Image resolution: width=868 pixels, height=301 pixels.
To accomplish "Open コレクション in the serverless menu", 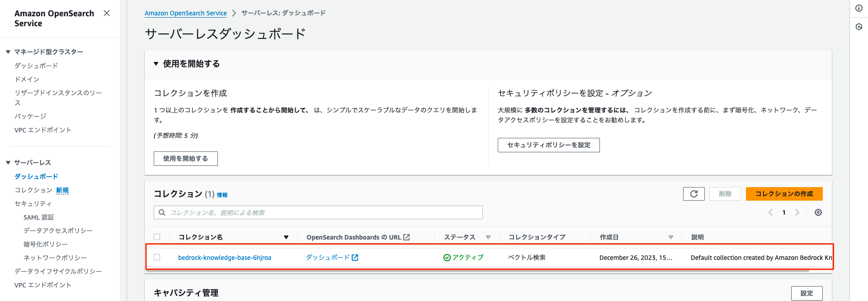I will [x=33, y=190].
